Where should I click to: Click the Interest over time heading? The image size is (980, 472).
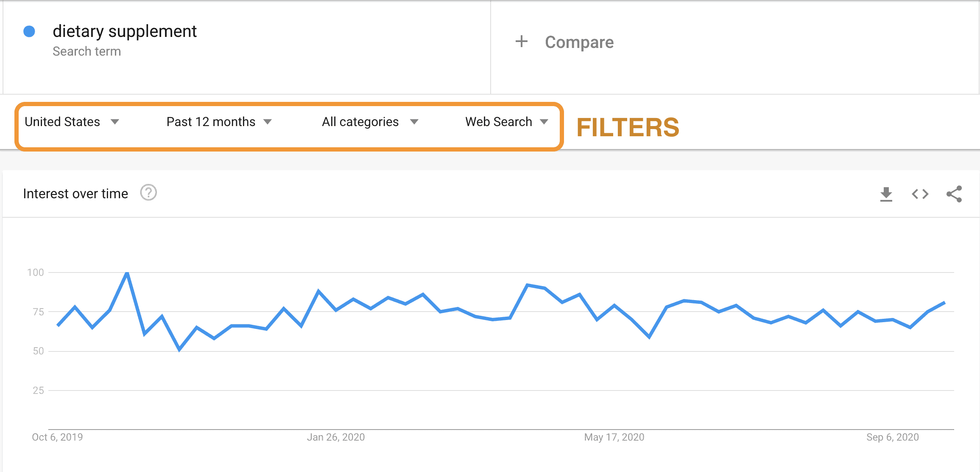(75, 194)
